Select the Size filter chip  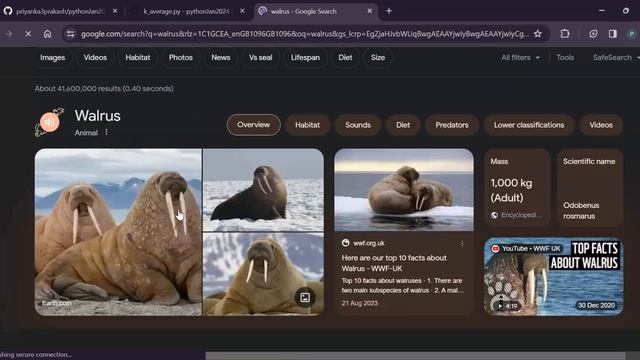[378, 58]
